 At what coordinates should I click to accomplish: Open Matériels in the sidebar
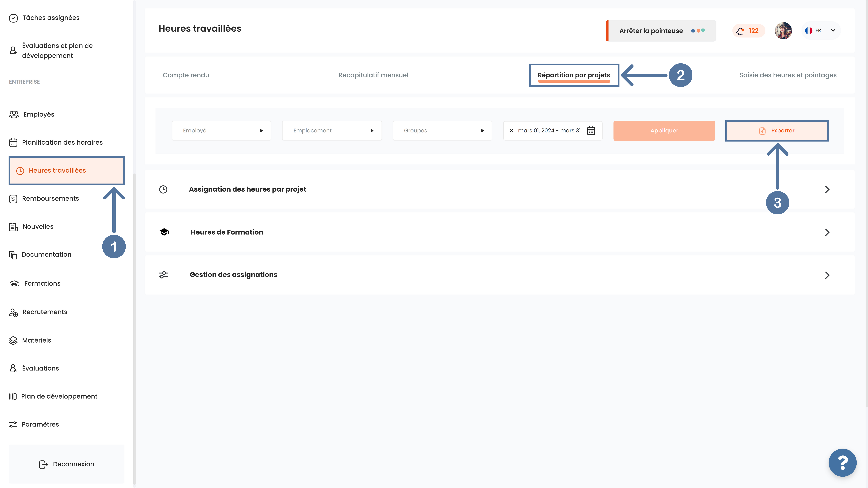pyautogui.click(x=37, y=341)
